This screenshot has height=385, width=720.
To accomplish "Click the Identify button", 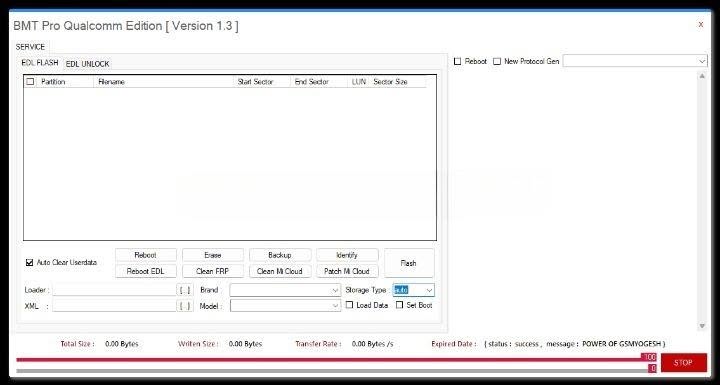I will tap(347, 255).
